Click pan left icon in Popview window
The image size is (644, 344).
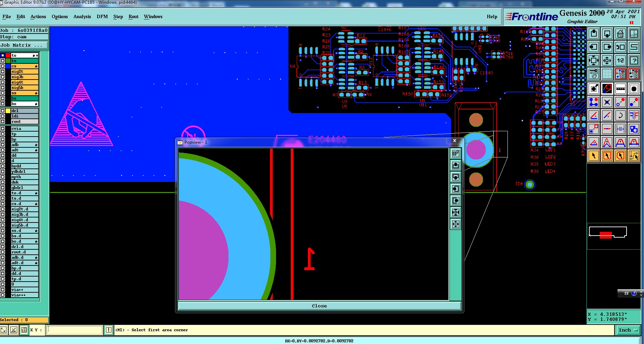click(x=455, y=189)
